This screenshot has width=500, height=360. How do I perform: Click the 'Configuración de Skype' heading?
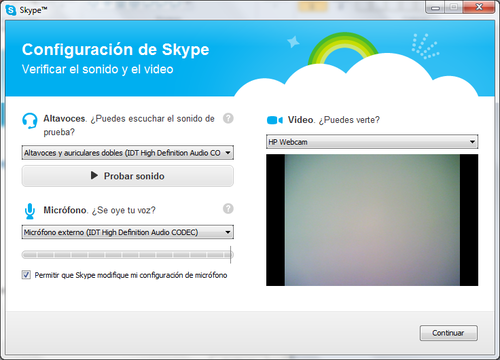click(115, 50)
